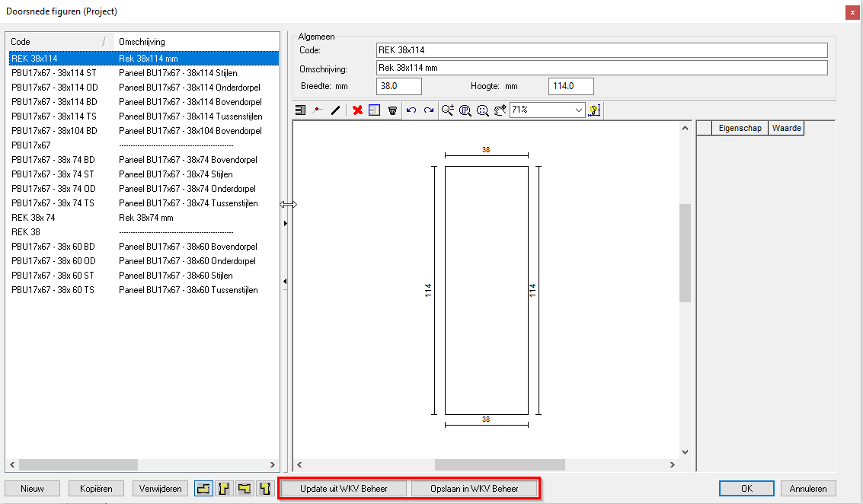Edit the Breedte value of 38.0
Viewport: 863px width, 504px height.
click(x=398, y=86)
